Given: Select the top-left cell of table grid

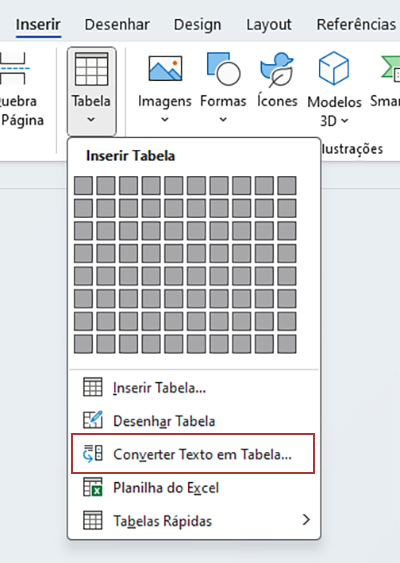Looking at the screenshot, I should tap(83, 185).
